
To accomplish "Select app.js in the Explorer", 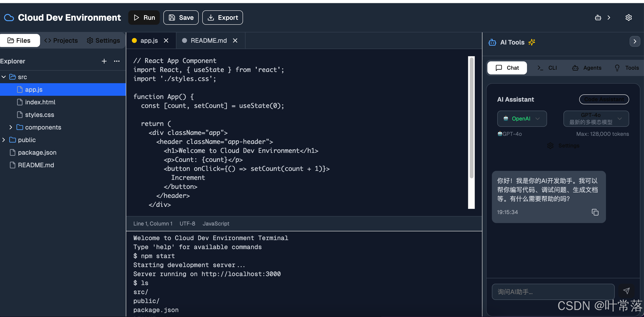I will (x=63, y=89).
